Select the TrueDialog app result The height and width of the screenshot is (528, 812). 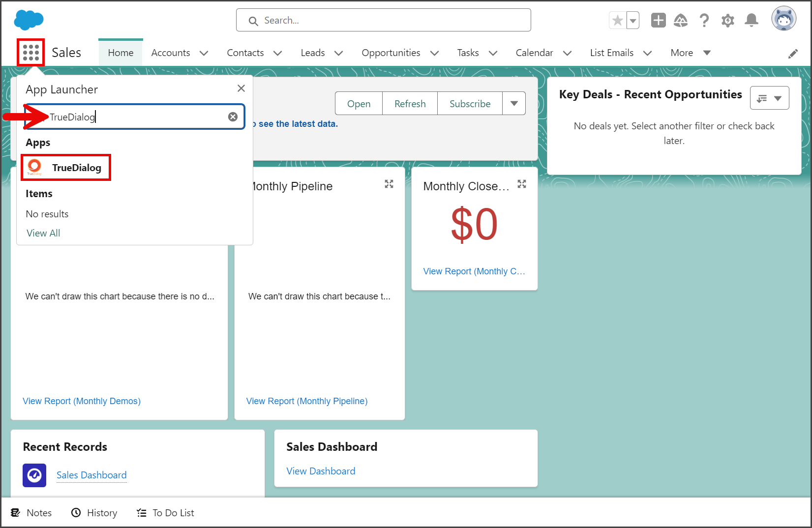[66, 168]
